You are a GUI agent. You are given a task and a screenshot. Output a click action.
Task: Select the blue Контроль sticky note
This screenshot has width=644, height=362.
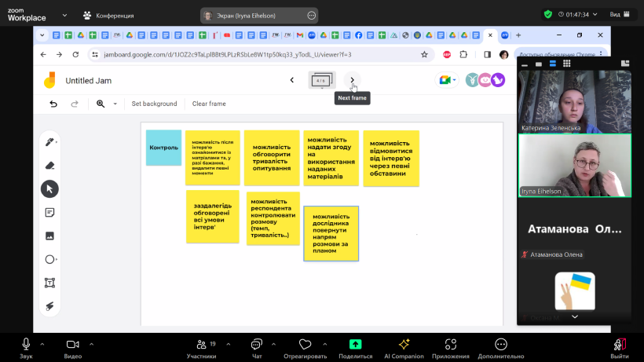(163, 148)
